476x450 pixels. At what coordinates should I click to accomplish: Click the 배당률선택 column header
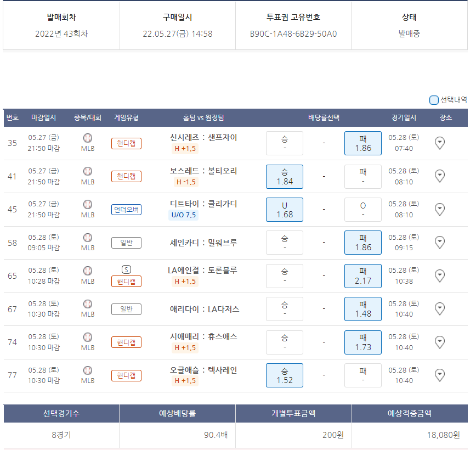[x=324, y=117]
